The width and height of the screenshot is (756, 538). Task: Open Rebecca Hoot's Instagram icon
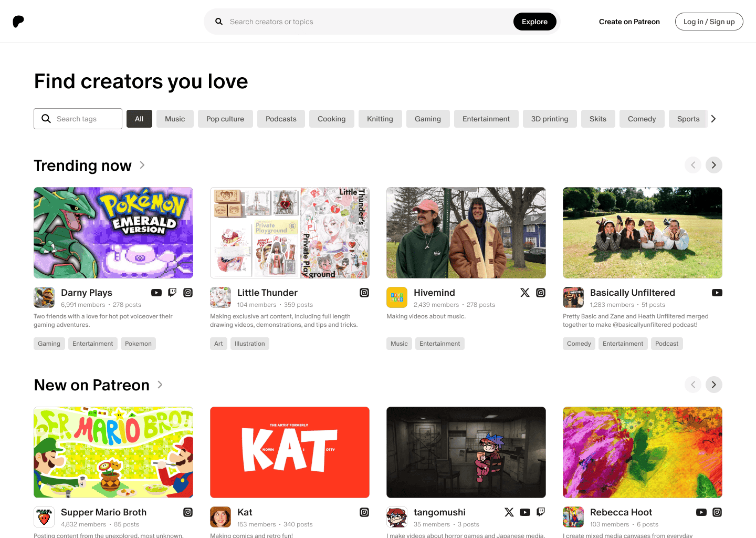pos(717,512)
